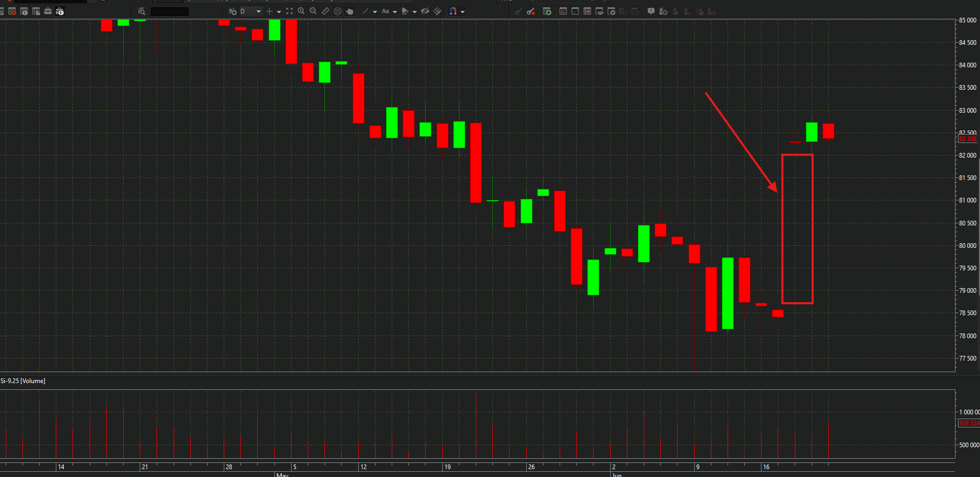
Task: Click the Si-9.25 [Volume] panel label
Action: pos(23,381)
